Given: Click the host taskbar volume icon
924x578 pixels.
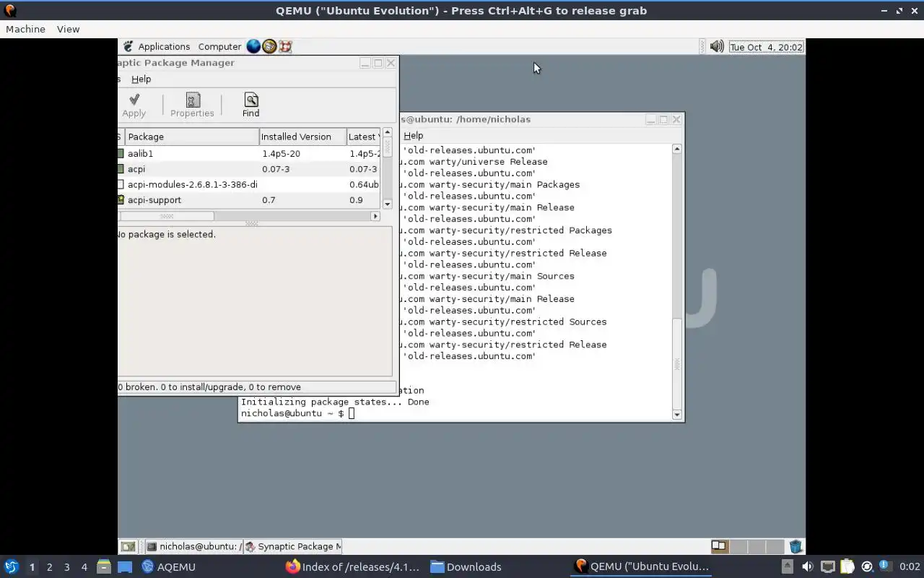Looking at the screenshot, I should (808, 566).
